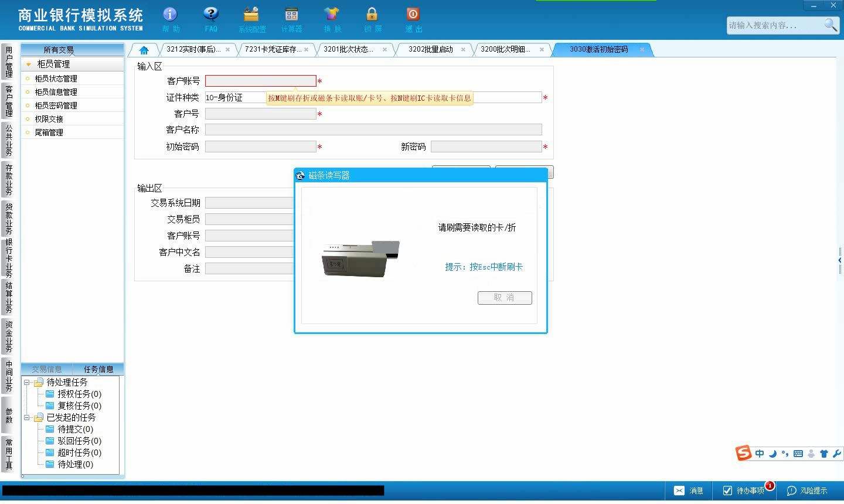Open 尾箱管理 menu item
Screen dimensions: 844x504
(x=73, y=132)
